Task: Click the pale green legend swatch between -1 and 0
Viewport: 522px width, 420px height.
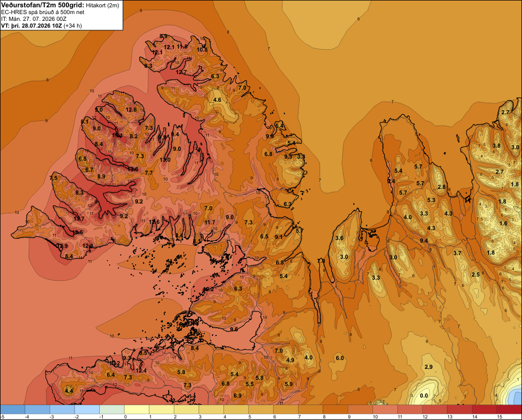Action: point(112,410)
